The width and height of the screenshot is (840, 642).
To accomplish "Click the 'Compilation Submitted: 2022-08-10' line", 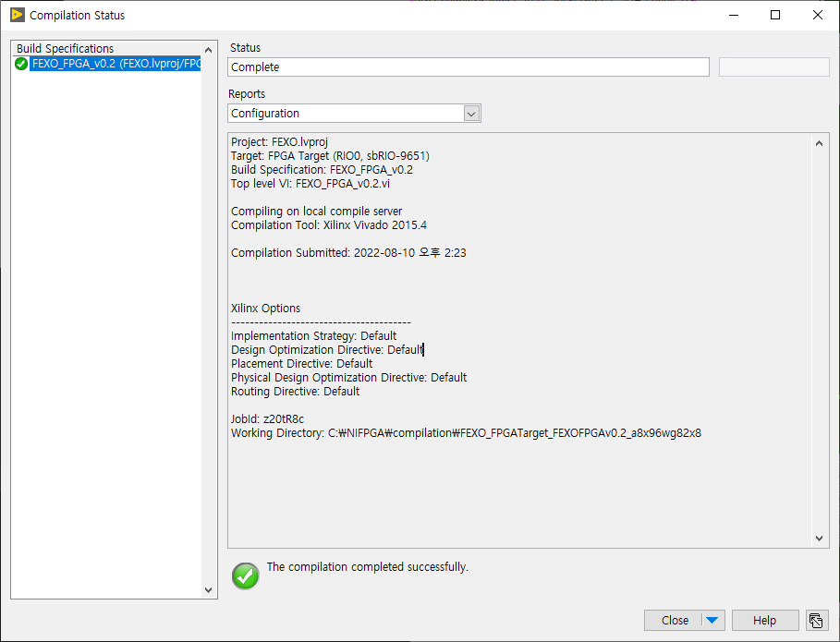I will (x=348, y=253).
